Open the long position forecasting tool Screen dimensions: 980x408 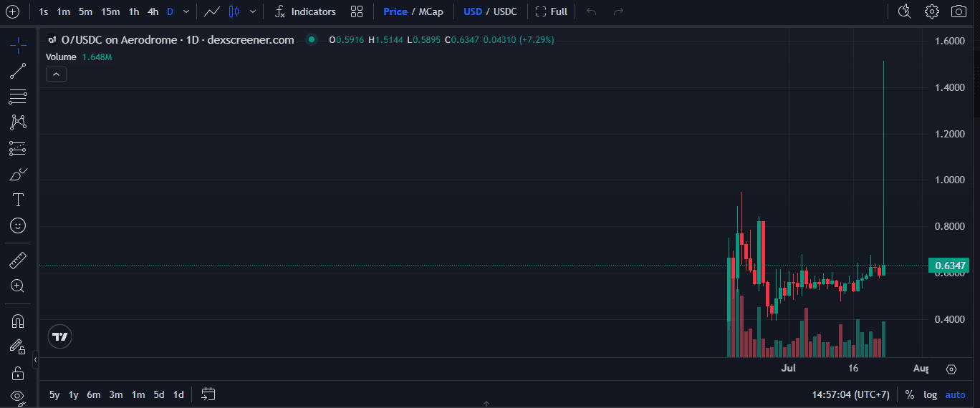(18, 148)
